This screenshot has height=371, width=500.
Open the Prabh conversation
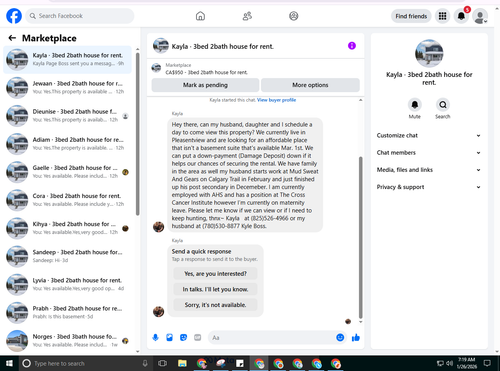[x=67, y=312]
